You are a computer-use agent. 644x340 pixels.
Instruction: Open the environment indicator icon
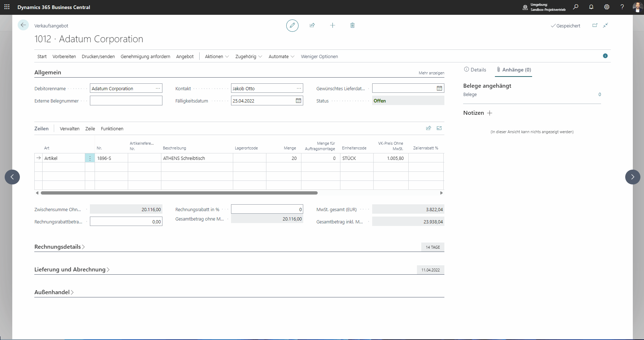pyautogui.click(x=525, y=7)
